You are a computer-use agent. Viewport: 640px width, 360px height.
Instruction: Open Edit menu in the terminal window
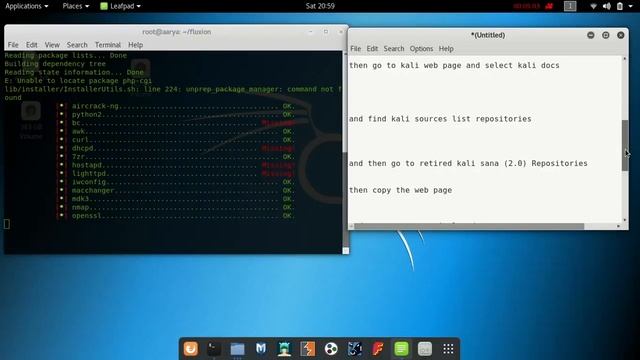click(x=31, y=45)
